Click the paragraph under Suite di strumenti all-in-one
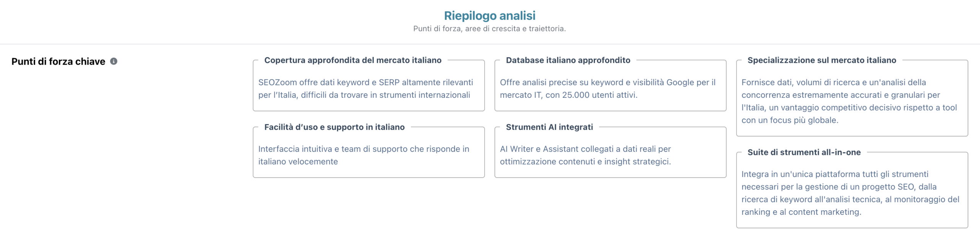 [x=850, y=193]
